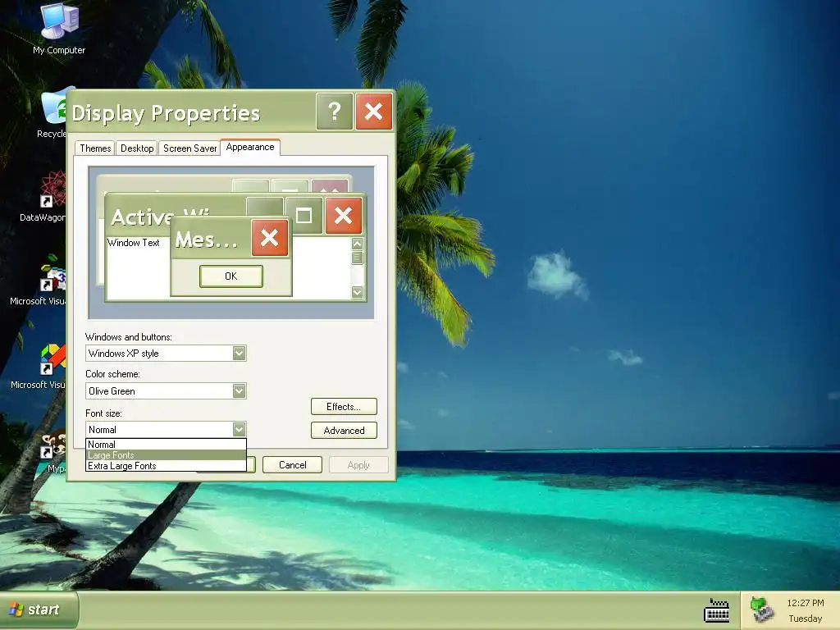Click OK in the preview message box

231,276
